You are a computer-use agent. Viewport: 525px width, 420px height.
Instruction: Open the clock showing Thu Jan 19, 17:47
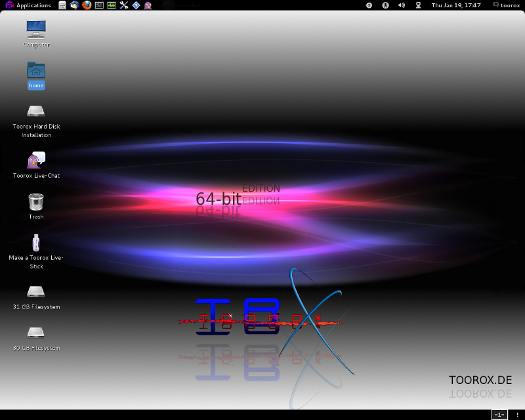click(x=456, y=5)
